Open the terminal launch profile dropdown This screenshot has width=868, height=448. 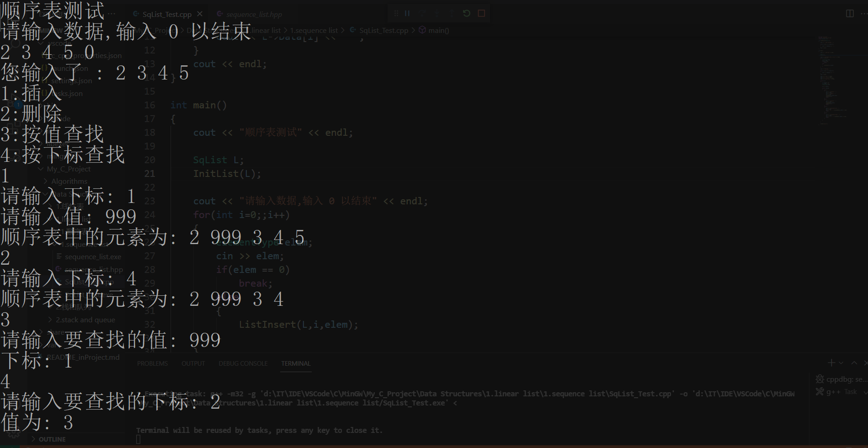coord(841,363)
